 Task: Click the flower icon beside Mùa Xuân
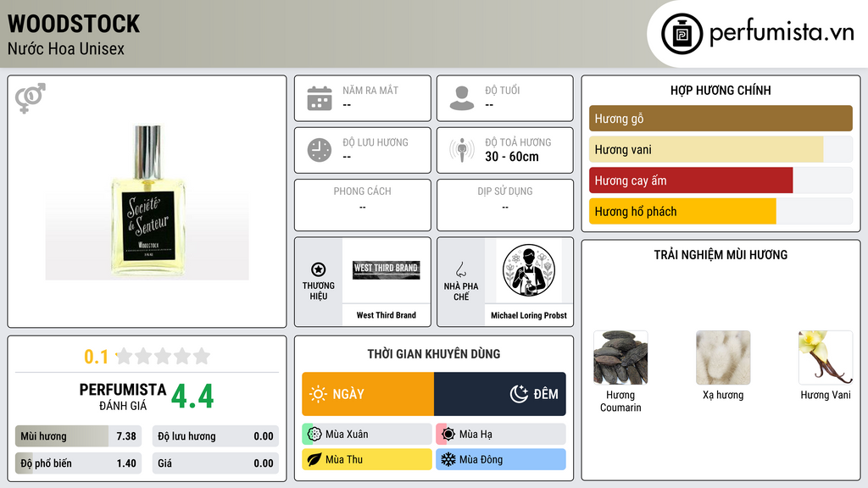point(314,435)
